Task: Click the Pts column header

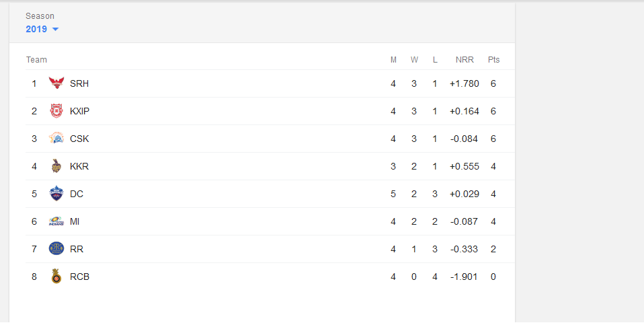Action: tap(493, 60)
